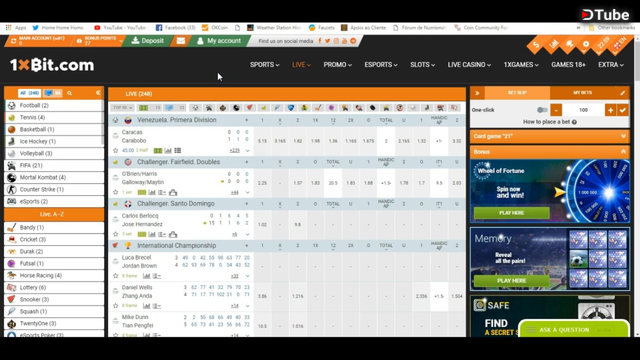
Task: Open the settings gear in top-right ribbon
Action: pos(586,44)
